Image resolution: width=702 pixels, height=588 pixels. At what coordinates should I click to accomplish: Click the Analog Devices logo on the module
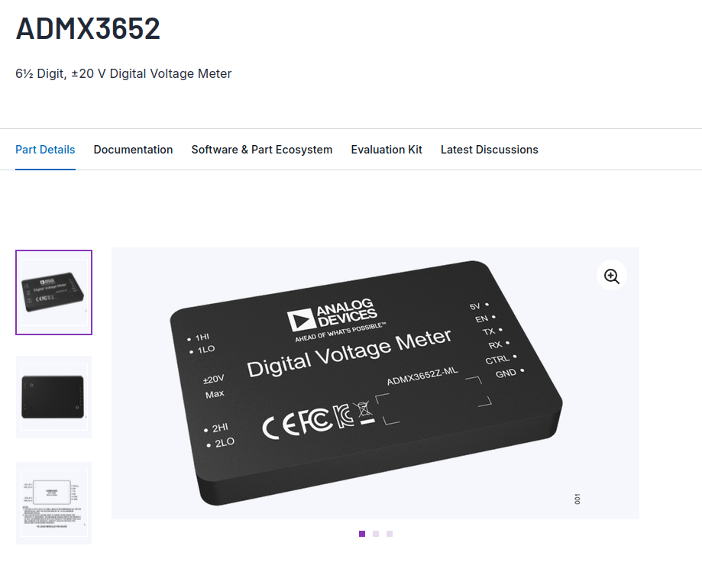334,317
